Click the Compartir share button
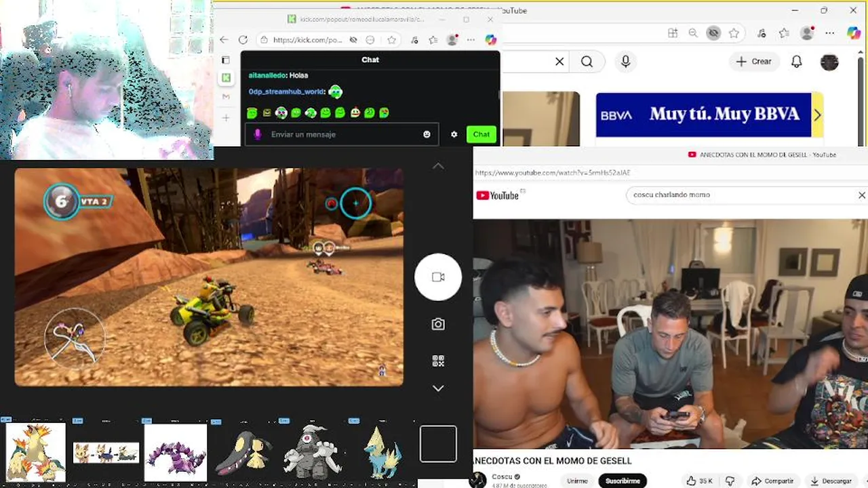The image size is (868, 488). [x=772, y=481]
